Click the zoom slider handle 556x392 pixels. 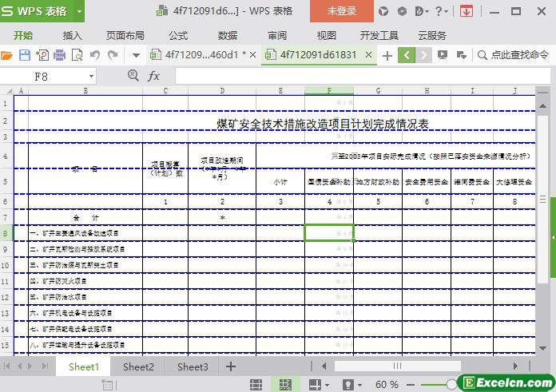pos(451,385)
